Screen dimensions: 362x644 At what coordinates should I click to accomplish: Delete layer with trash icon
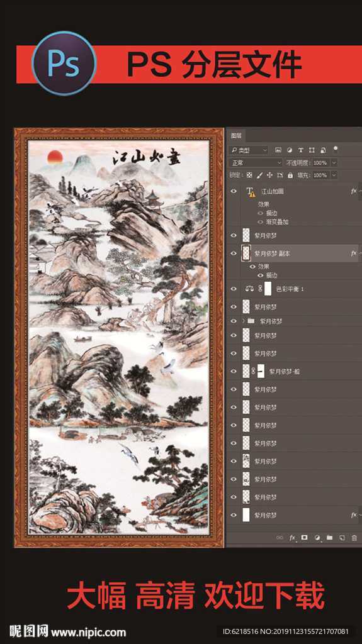click(354, 537)
